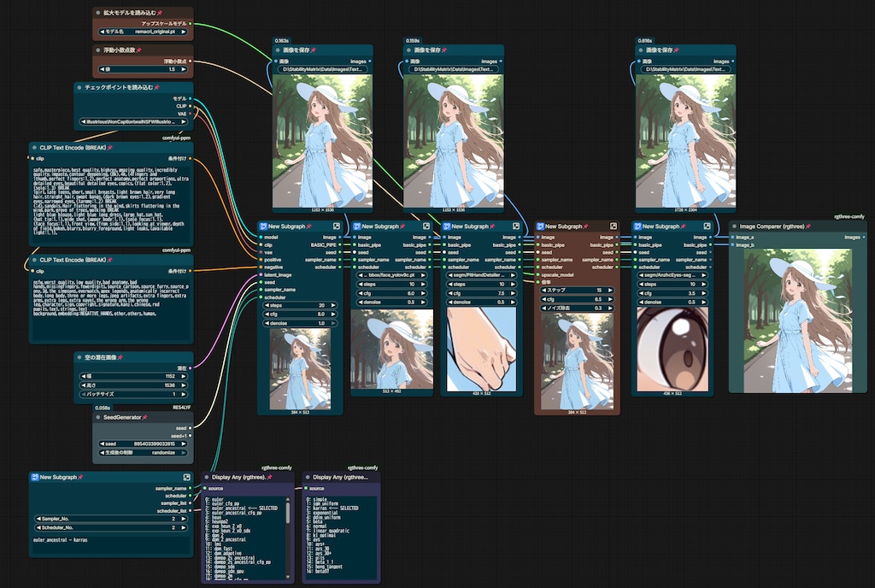Image resolution: width=875 pixels, height=588 pixels.
Task: Click the blue subgraph icon on the brown upscale subgraph node
Action: (540, 226)
